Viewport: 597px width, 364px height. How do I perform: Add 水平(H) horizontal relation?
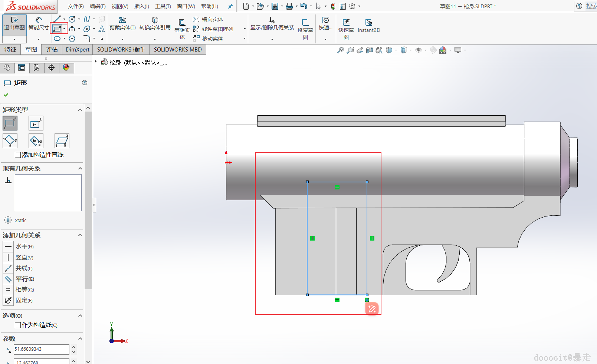click(24, 246)
